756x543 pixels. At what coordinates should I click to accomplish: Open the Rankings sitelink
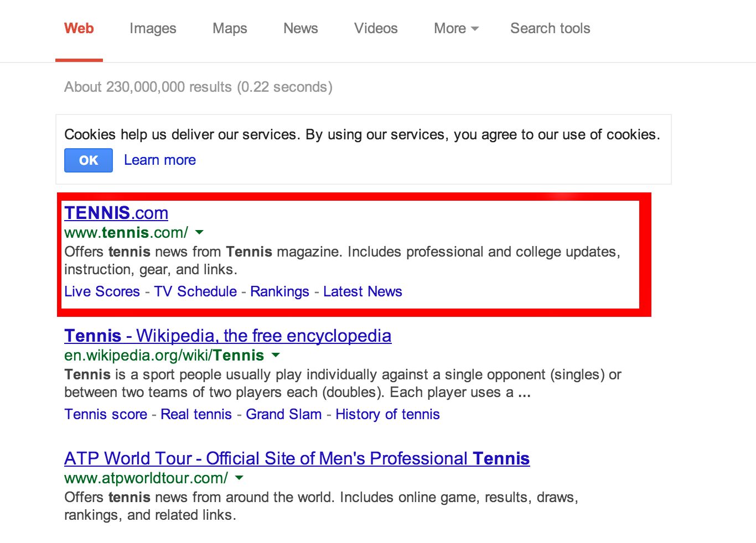click(x=279, y=291)
